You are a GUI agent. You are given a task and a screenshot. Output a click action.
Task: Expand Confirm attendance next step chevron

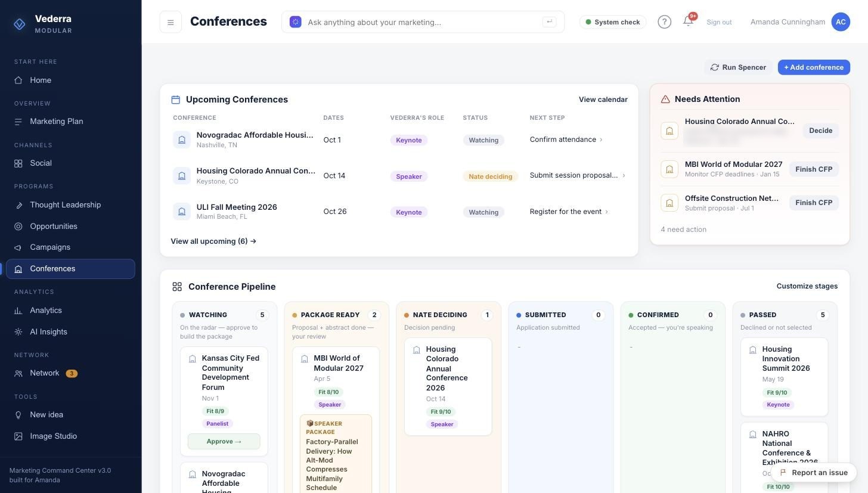[x=601, y=139]
